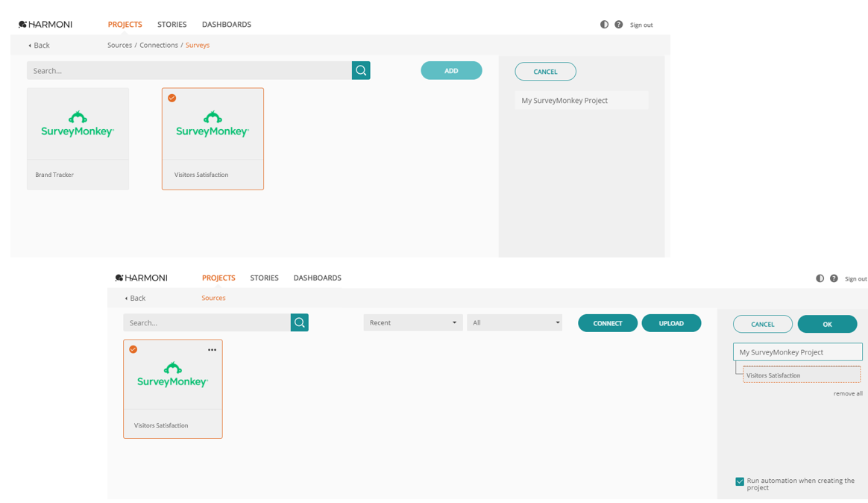Image resolution: width=868 pixels, height=503 pixels.
Task: Go Back in the upper window
Action: 39,46
